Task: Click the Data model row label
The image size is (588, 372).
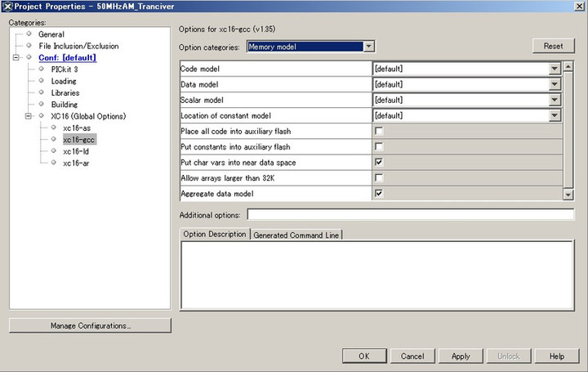Action: coord(199,84)
